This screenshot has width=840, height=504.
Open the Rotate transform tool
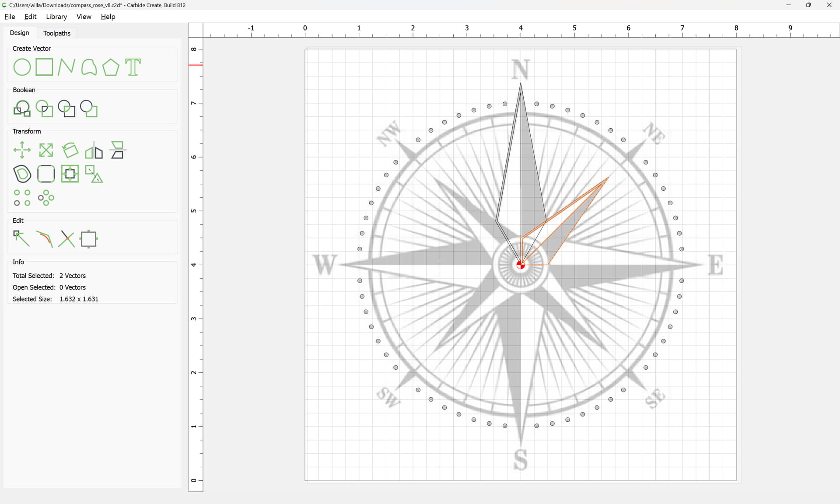coord(70,150)
